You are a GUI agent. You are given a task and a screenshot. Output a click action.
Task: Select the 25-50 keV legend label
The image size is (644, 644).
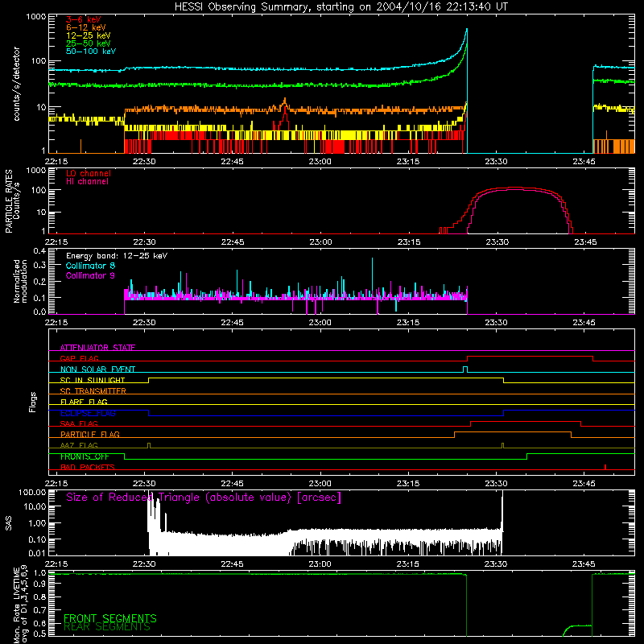coord(89,43)
